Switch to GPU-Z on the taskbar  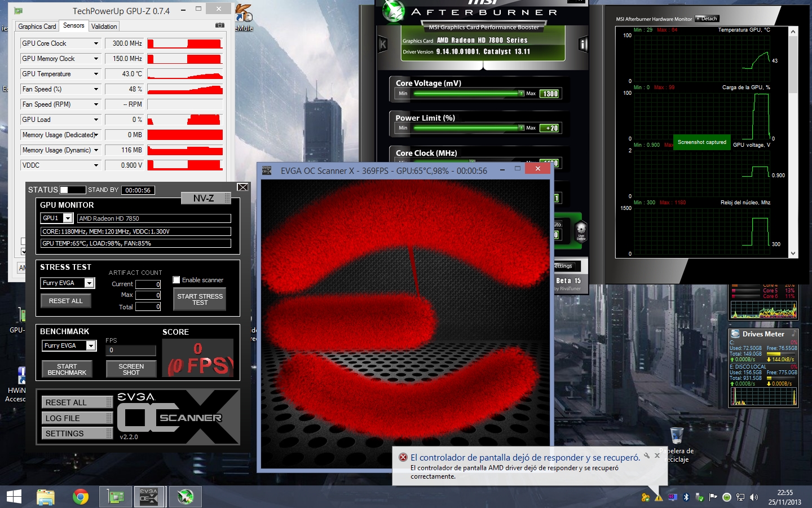point(116,497)
